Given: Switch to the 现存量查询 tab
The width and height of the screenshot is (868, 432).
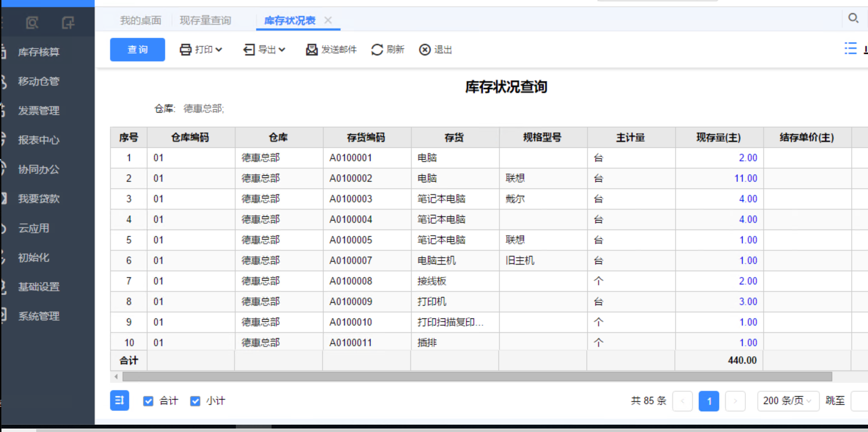Looking at the screenshot, I should (205, 21).
